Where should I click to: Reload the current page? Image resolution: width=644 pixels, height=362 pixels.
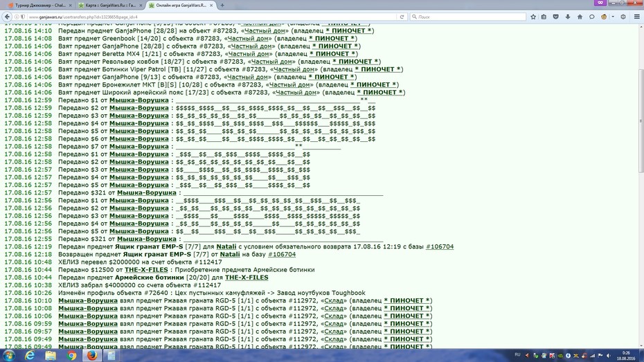click(x=402, y=17)
